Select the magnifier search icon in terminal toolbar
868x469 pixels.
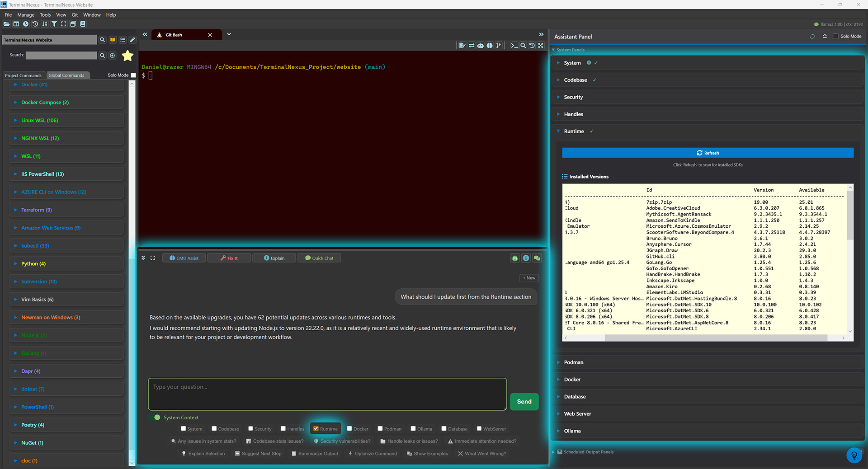pos(523,46)
